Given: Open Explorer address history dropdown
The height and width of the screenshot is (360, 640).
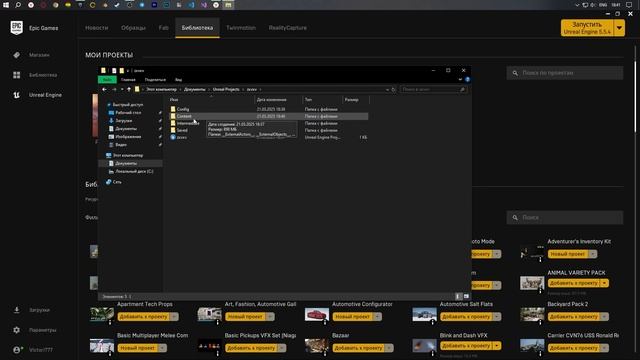Looking at the screenshot, I should (387, 89).
